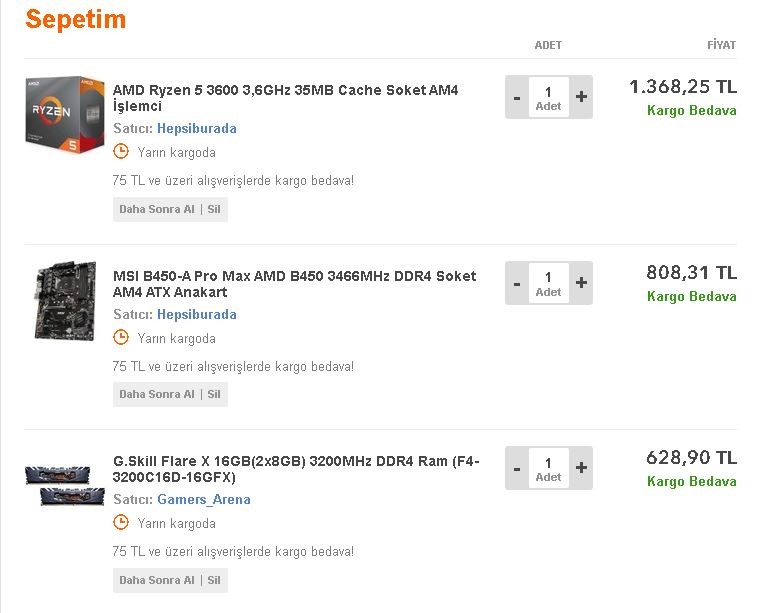Screen dimensions: 759x613
Task: Open the MSI motherboard product image
Action: 65,301
